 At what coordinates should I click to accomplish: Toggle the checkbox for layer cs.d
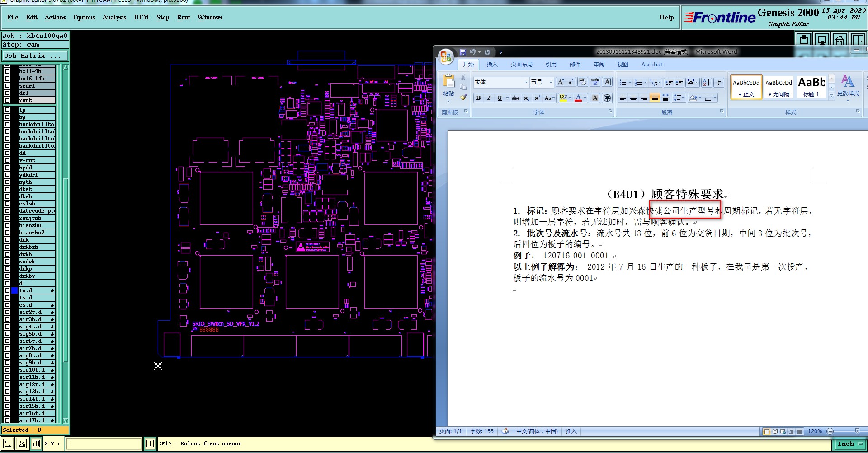click(x=7, y=305)
